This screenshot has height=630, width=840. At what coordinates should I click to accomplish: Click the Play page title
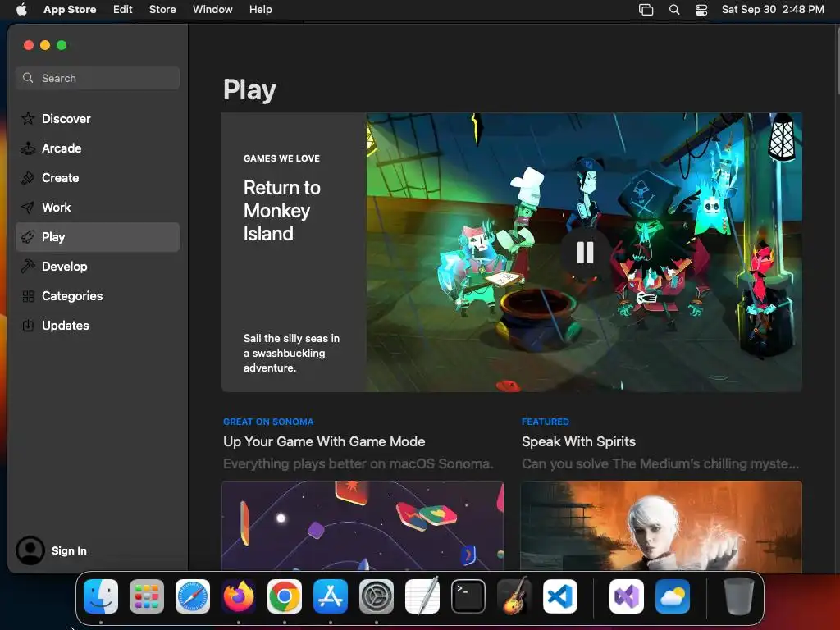coord(249,90)
